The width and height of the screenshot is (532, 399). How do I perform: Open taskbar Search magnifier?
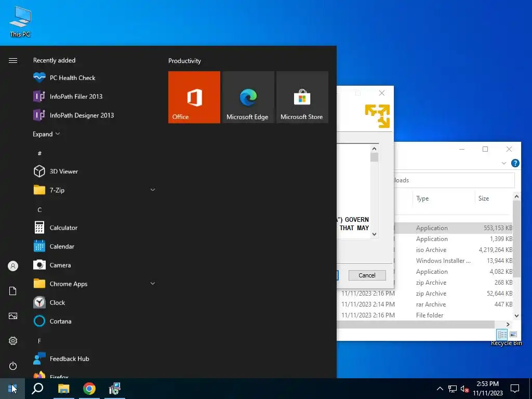(37, 389)
